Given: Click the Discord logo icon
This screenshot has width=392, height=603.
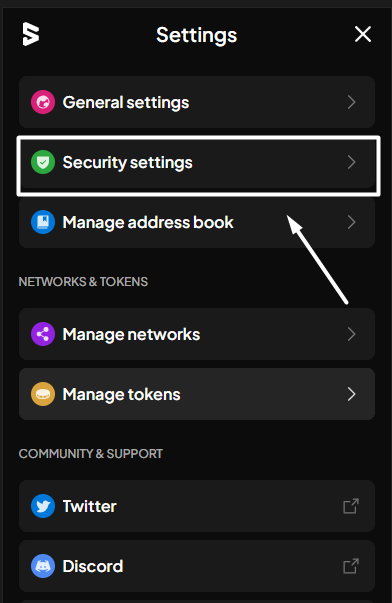Looking at the screenshot, I should [x=43, y=566].
